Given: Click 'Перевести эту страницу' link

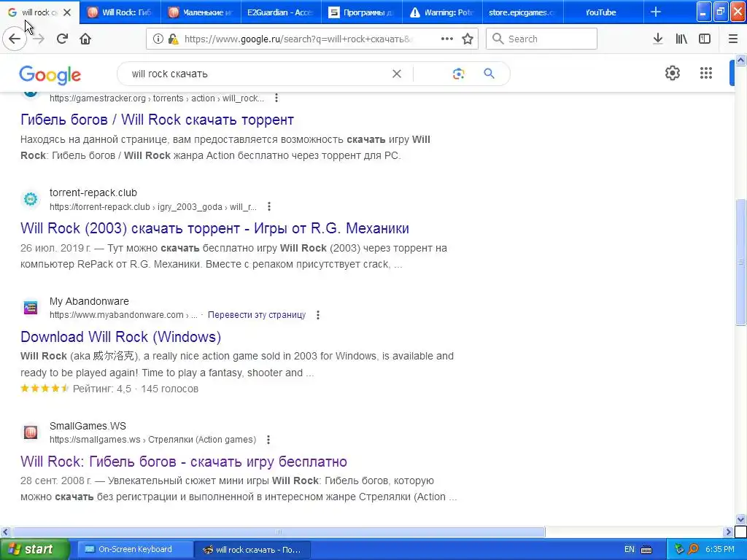Looking at the screenshot, I should click(x=257, y=315).
